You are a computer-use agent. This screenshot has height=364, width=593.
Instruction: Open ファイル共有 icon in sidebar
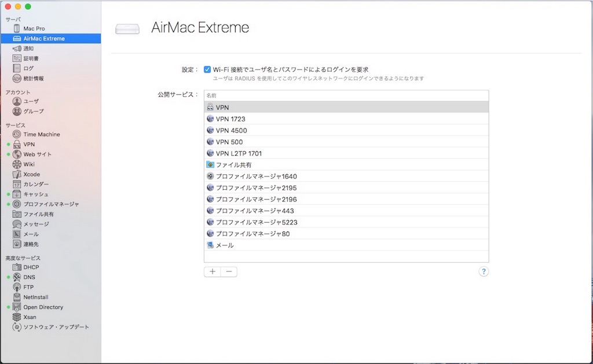[17, 214]
